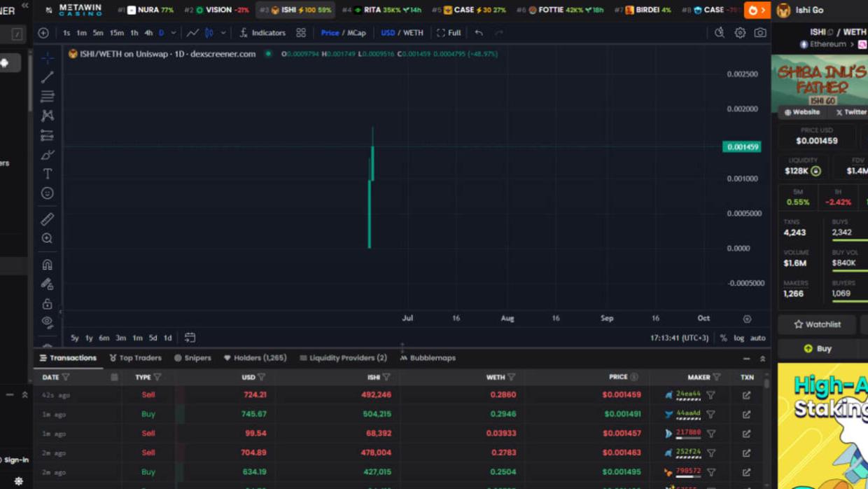Filter transactions by MAKER column

716,378
